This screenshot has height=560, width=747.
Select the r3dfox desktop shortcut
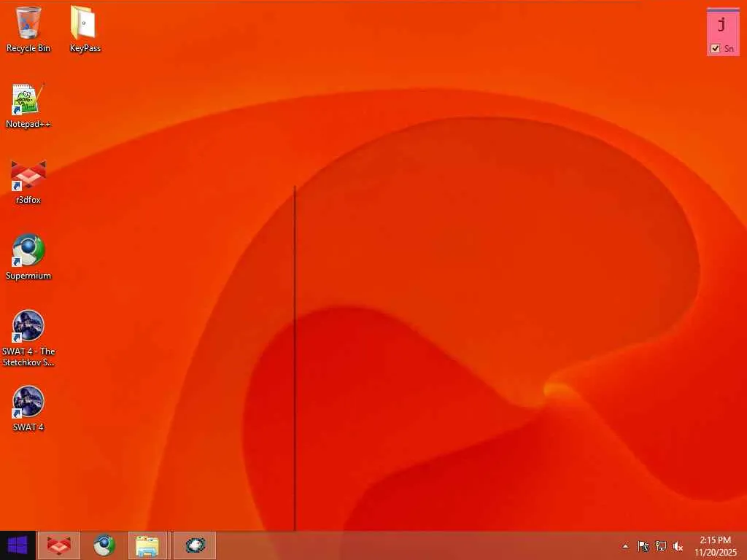click(x=28, y=182)
